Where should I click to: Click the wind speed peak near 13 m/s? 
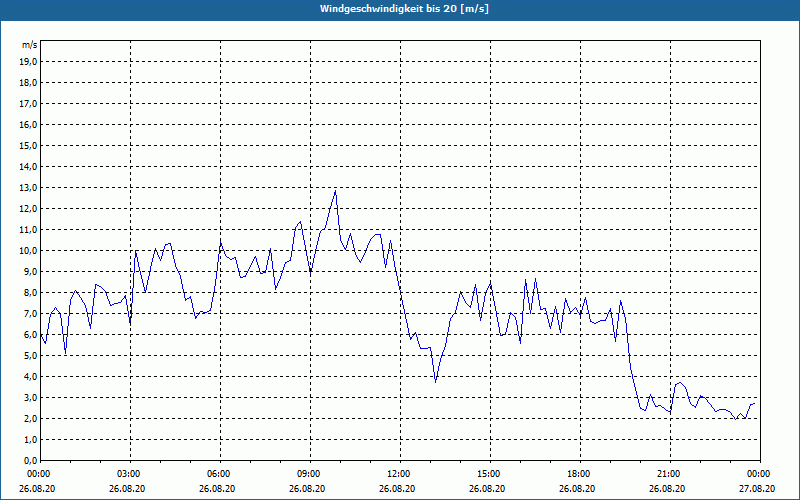pos(335,191)
